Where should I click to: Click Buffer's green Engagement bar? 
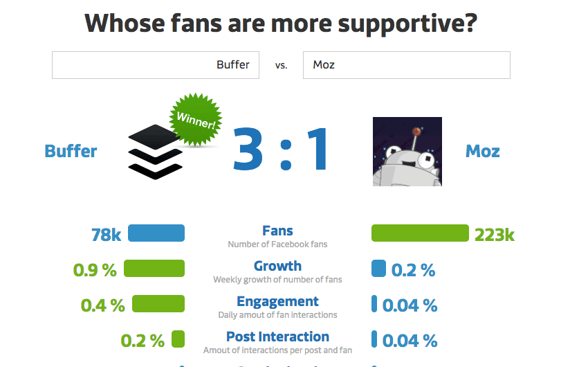click(x=158, y=304)
